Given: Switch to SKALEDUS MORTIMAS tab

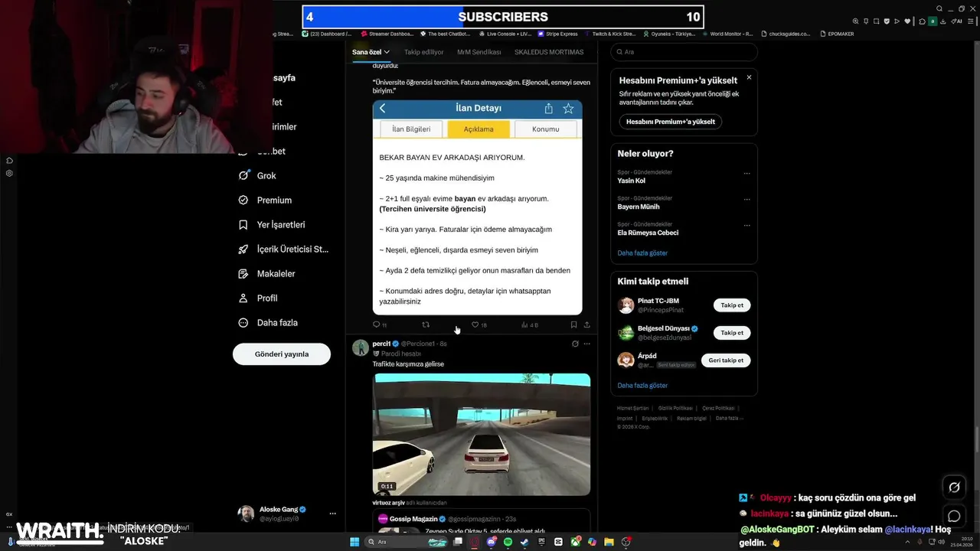Looking at the screenshot, I should point(549,52).
